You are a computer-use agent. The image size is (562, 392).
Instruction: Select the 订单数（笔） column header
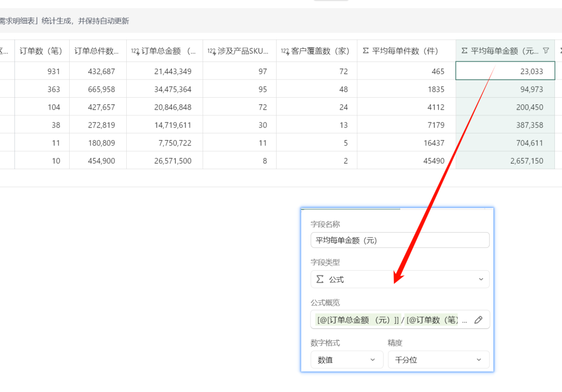click(42, 51)
